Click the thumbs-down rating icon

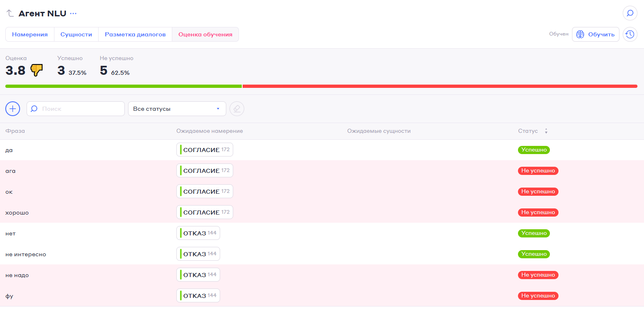(36, 70)
